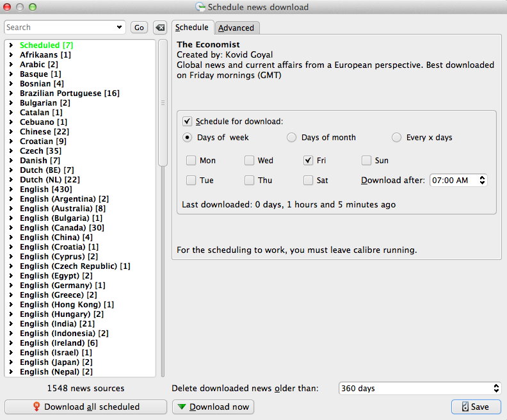Click the Download all scheduled button
Image resolution: width=507 pixels, height=420 pixels.
[x=86, y=407]
